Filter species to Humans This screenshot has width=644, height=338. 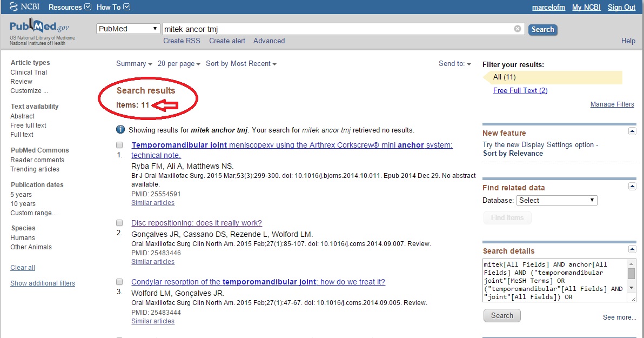23,237
